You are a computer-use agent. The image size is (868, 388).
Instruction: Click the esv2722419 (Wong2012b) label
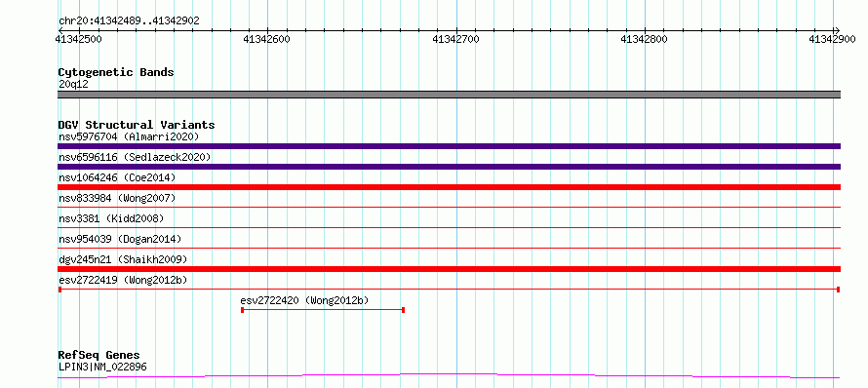tap(123, 280)
